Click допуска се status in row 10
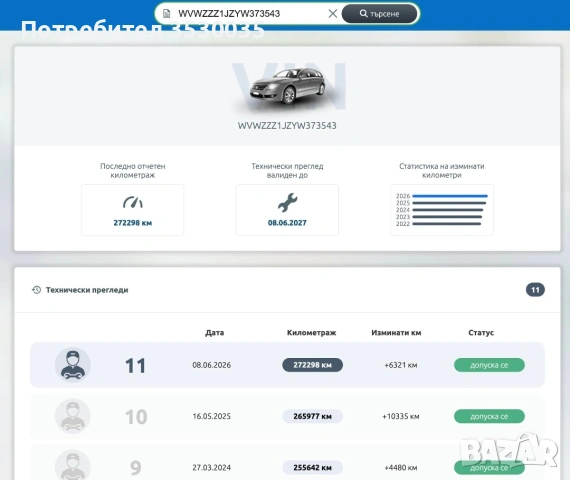The width and height of the screenshot is (570, 480). (x=489, y=416)
